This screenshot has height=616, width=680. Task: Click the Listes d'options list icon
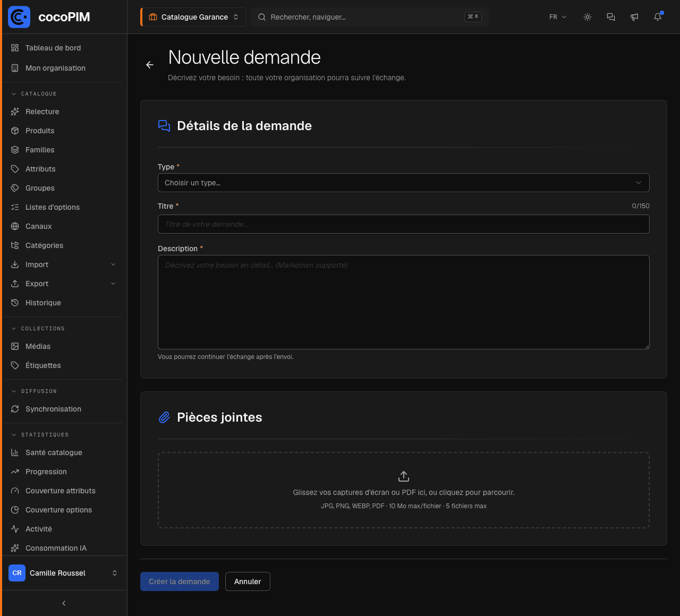coord(15,207)
